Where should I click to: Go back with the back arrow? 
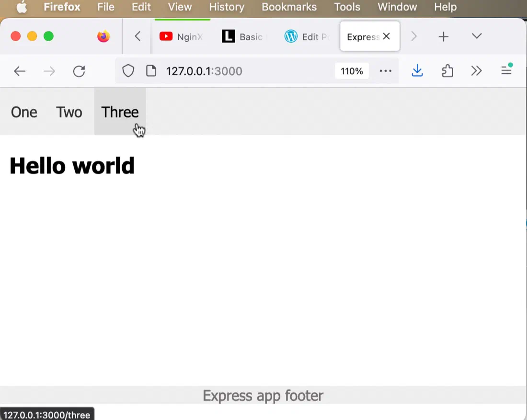(20, 71)
